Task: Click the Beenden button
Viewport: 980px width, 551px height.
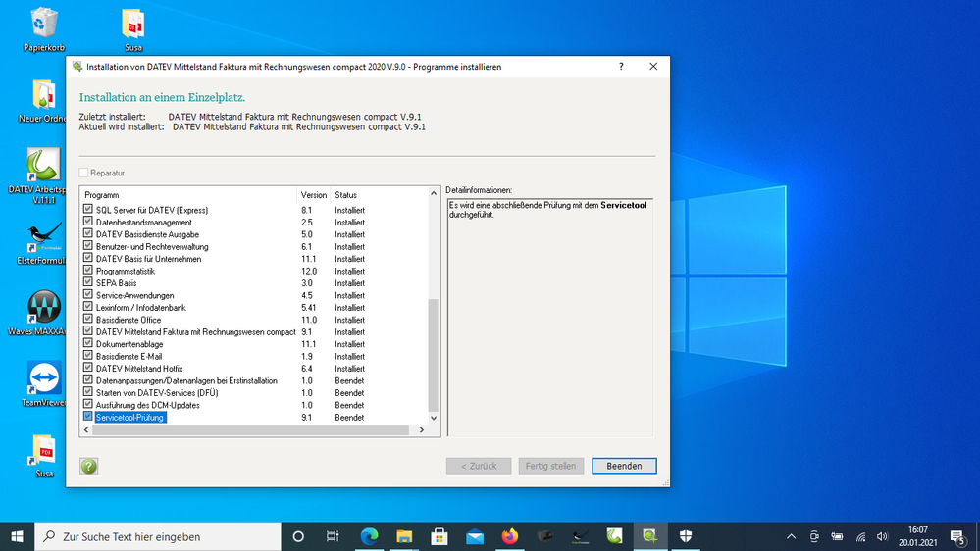Action: (x=624, y=466)
